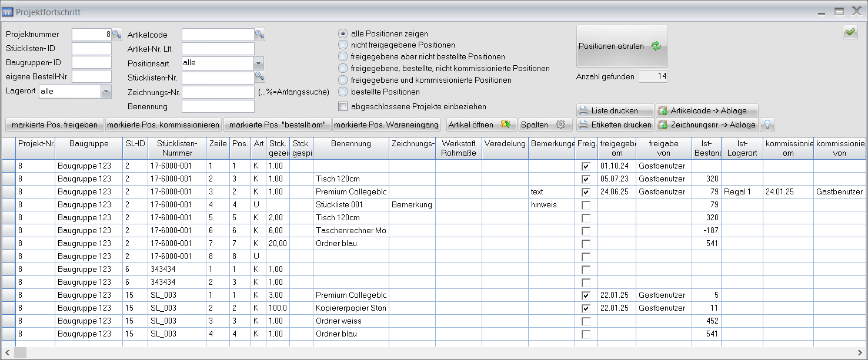Click the Kopiererpapier Stan cell
This screenshot has height=360, width=868.
pyautogui.click(x=350, y=308)
